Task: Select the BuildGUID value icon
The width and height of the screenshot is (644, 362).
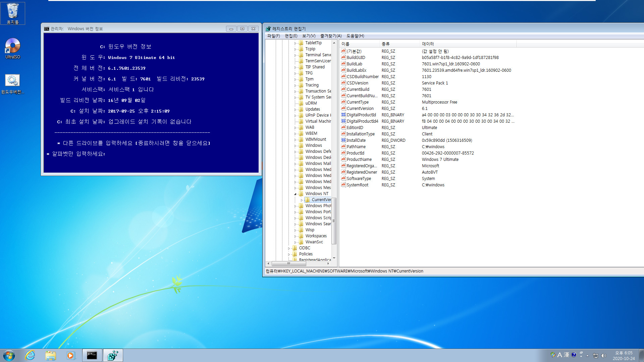Action: 343,57
